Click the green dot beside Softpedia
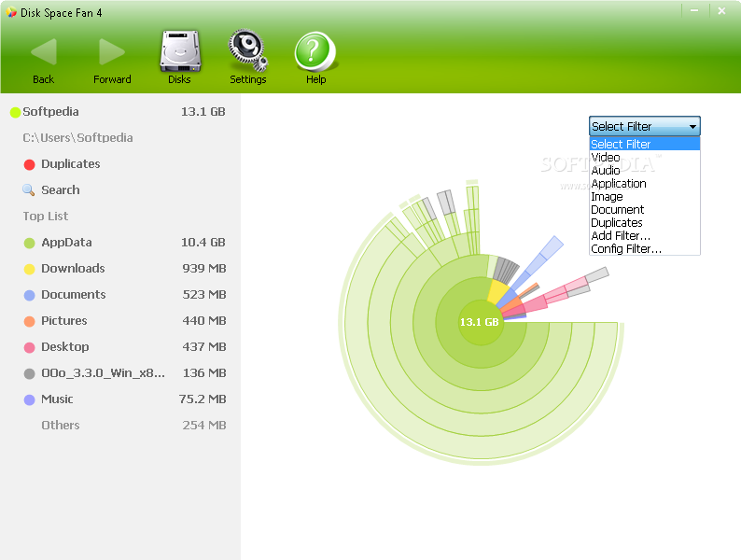Viewport: 741px width, 560px height. 15,112
